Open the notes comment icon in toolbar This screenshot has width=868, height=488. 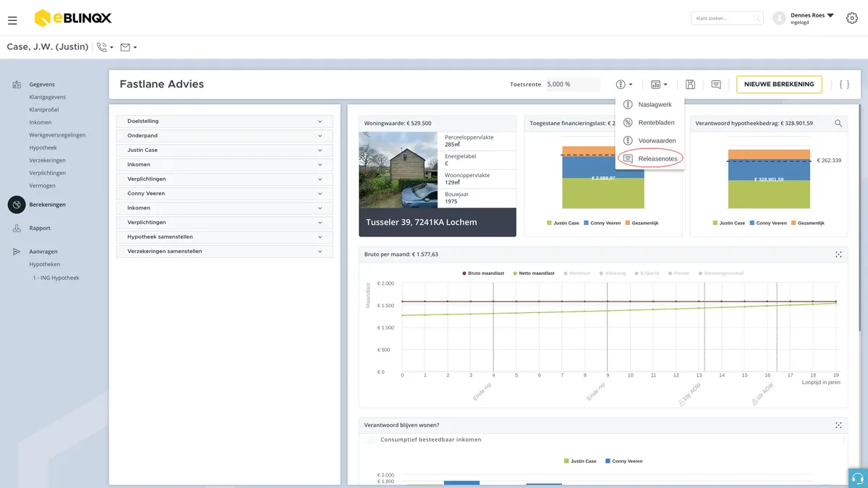click(x=716, y=85)
